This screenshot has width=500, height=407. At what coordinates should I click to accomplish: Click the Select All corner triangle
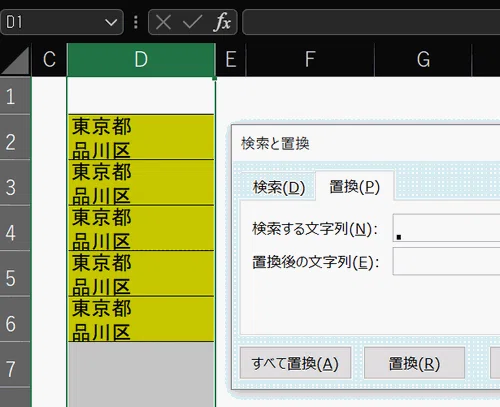coord(15,60)
